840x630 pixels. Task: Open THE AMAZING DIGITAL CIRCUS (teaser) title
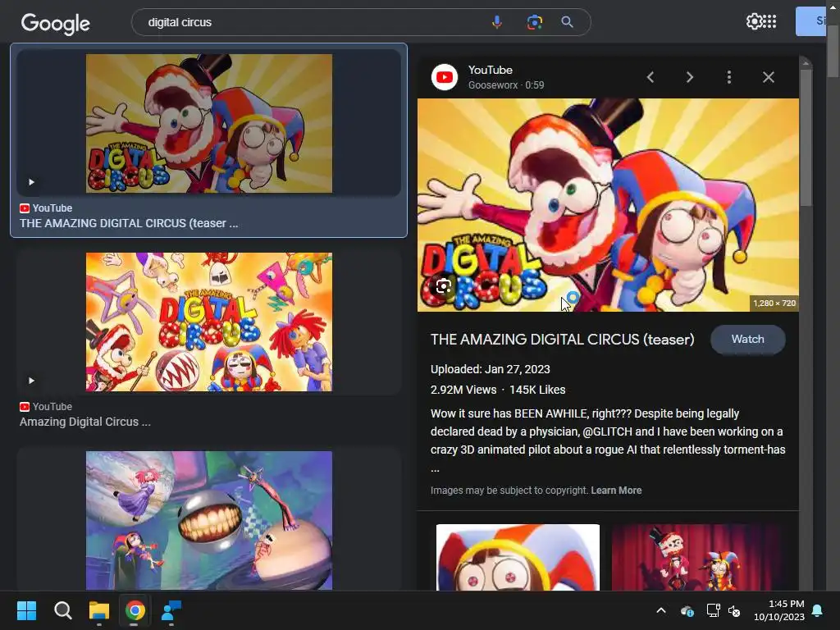(x=562, y=339)
